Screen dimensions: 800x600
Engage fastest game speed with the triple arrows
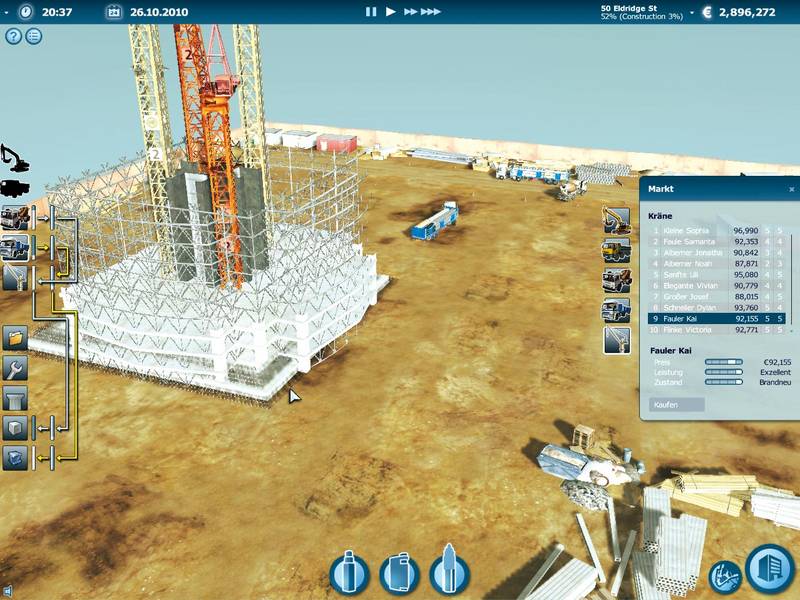tap(428, 13)
